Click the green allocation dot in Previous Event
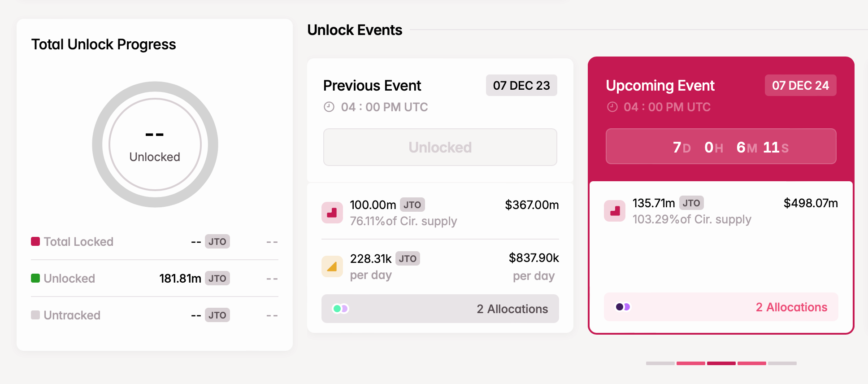The image size is (868, 384). coord(337,309)
